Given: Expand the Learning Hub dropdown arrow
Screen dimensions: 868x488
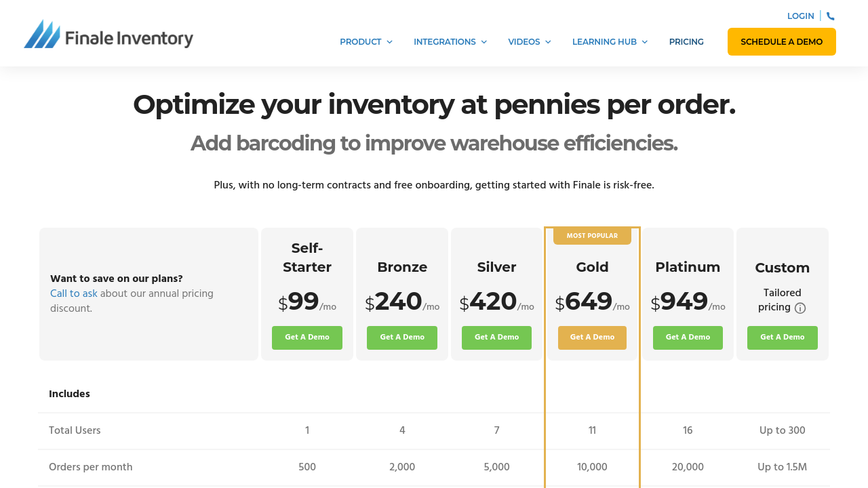Looking at the screenshot, I should 645,42.
